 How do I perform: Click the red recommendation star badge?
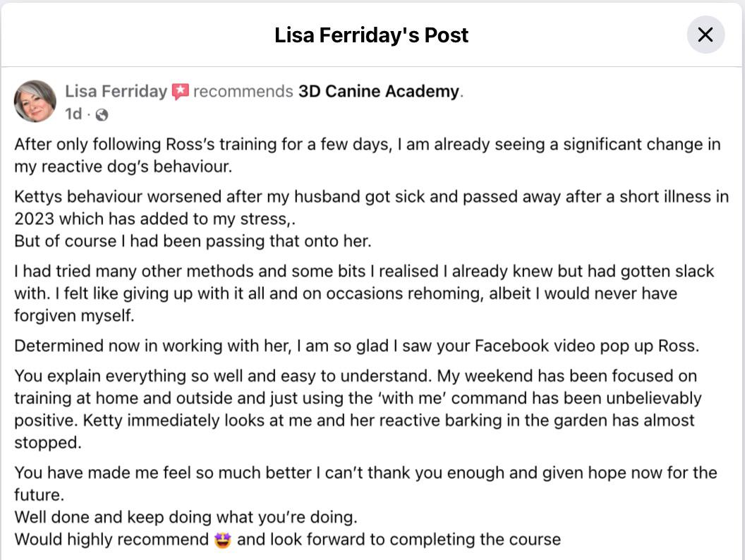181,92
